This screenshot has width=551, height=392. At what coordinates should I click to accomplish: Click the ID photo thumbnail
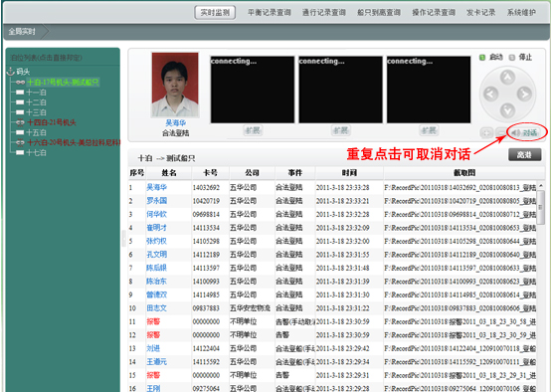175,85
